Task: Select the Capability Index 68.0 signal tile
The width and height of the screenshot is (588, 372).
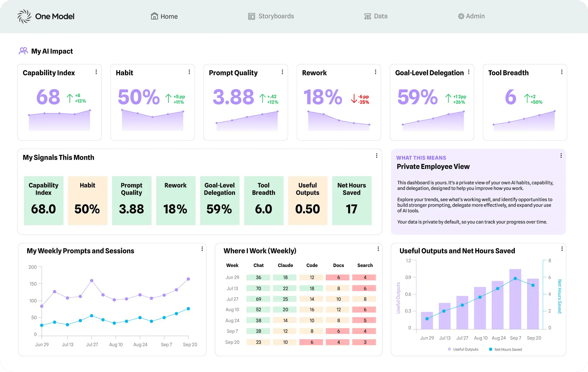Action: (43, 201)
